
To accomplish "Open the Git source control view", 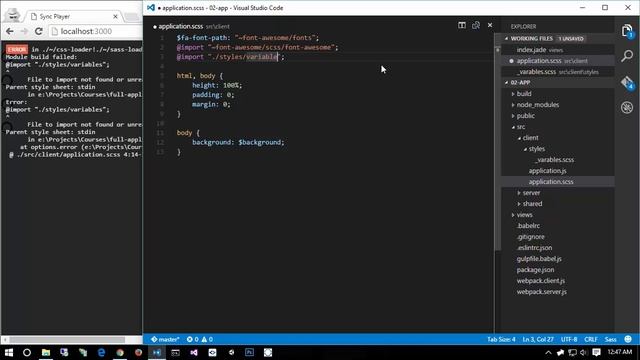I will click(627, 82).
